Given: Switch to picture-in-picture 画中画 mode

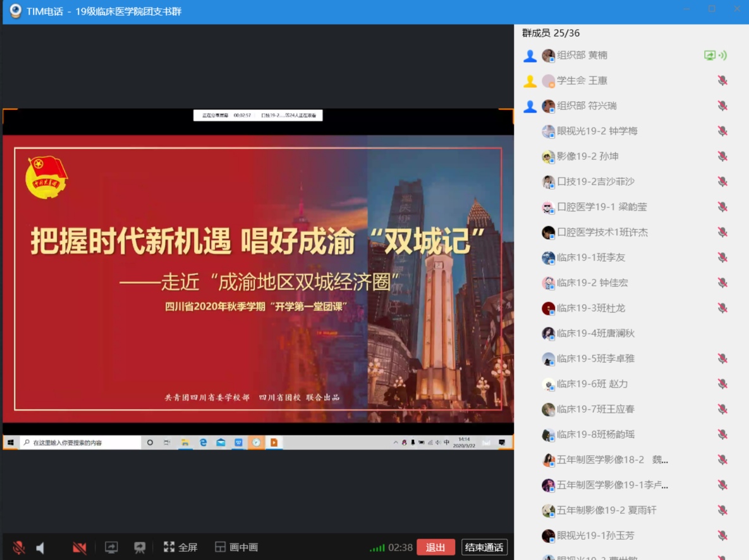Looking at the screenshot, I should (x=236, y=547).
